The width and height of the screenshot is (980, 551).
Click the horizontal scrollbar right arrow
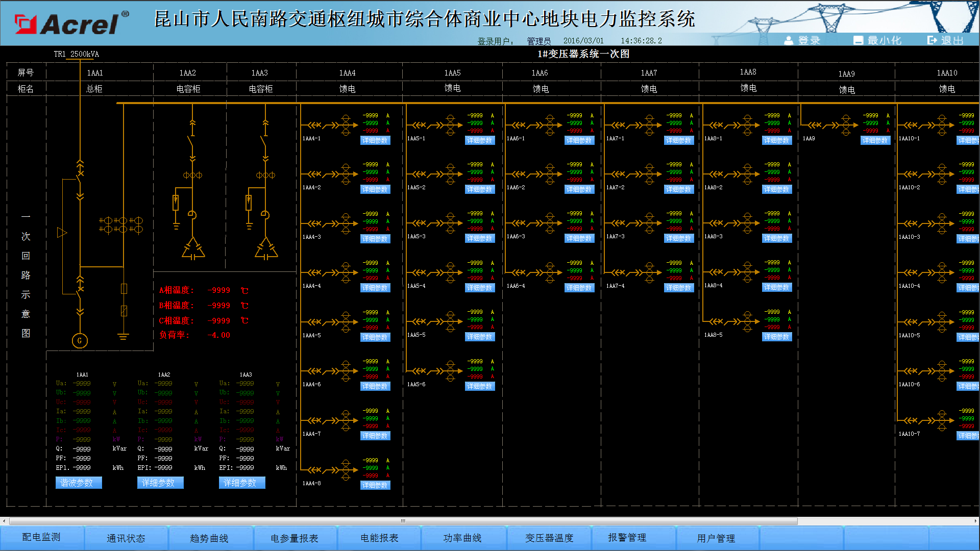[x=975, y=521]
